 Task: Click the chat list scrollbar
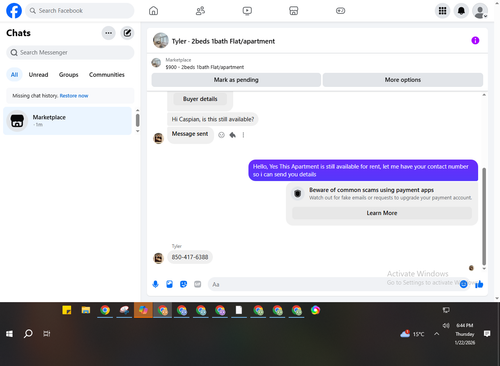137,120
